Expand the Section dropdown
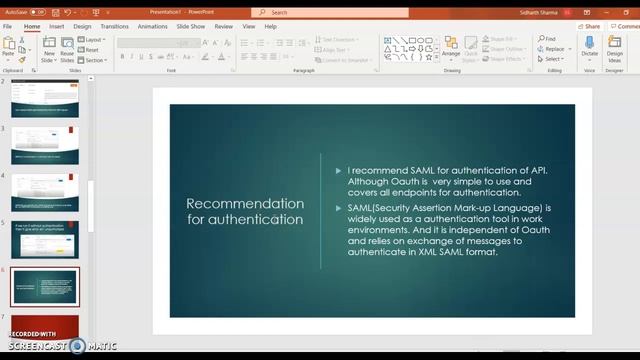The height and width of the screenshot is (360, 640). pos(93,60)
